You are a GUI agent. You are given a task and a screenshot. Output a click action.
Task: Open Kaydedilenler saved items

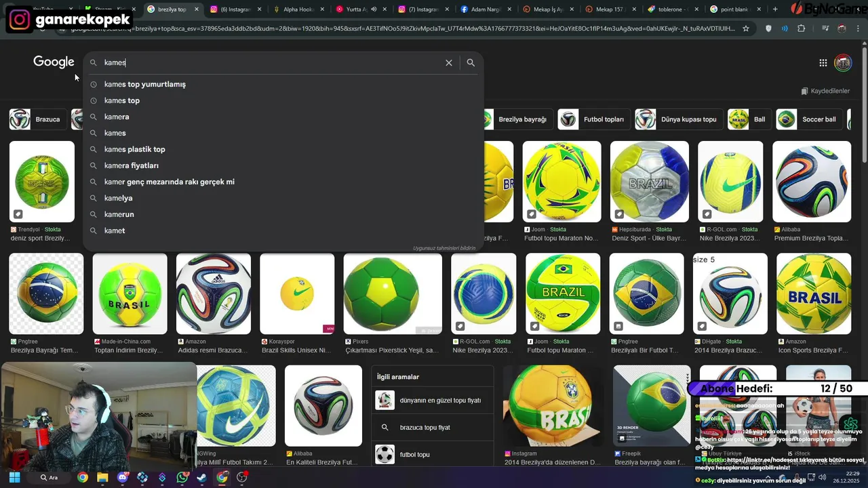pos(825,91)
